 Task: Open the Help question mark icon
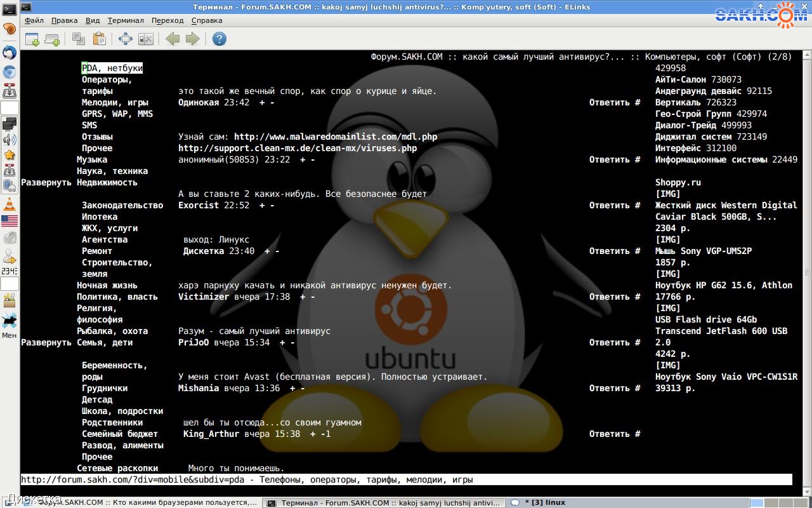click(x=219, y=39)
